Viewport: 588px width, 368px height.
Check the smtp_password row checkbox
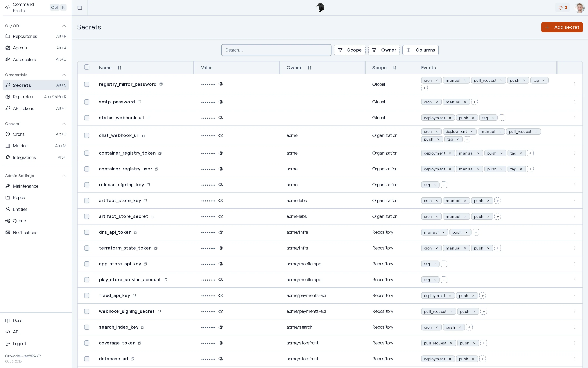tap(87, 102)
